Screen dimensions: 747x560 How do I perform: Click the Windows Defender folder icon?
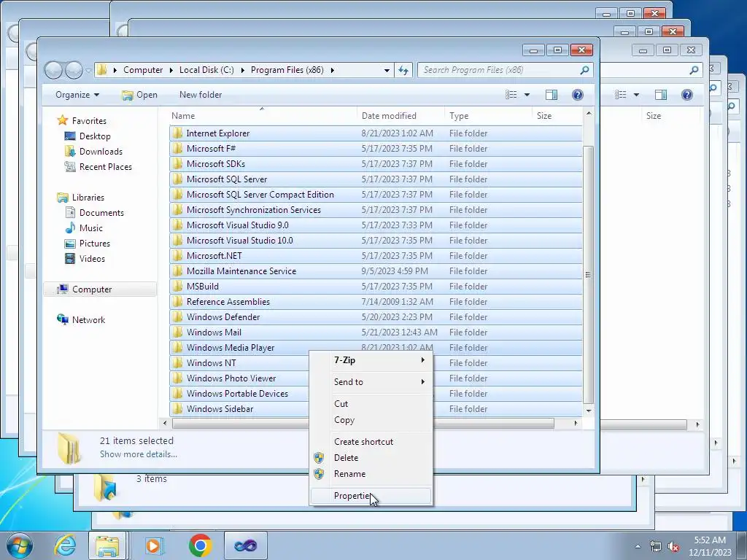coord(177,316)
